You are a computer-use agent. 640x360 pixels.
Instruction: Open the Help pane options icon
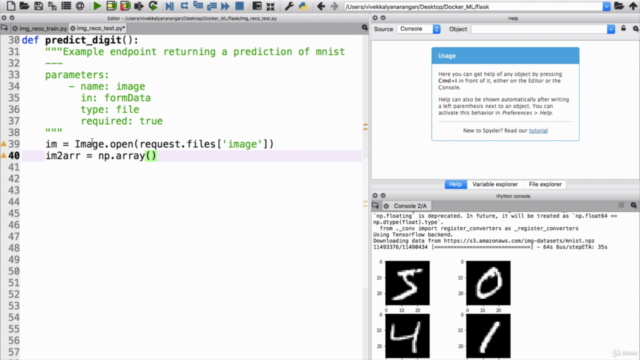pyautogui.click(x=636, y=29)
